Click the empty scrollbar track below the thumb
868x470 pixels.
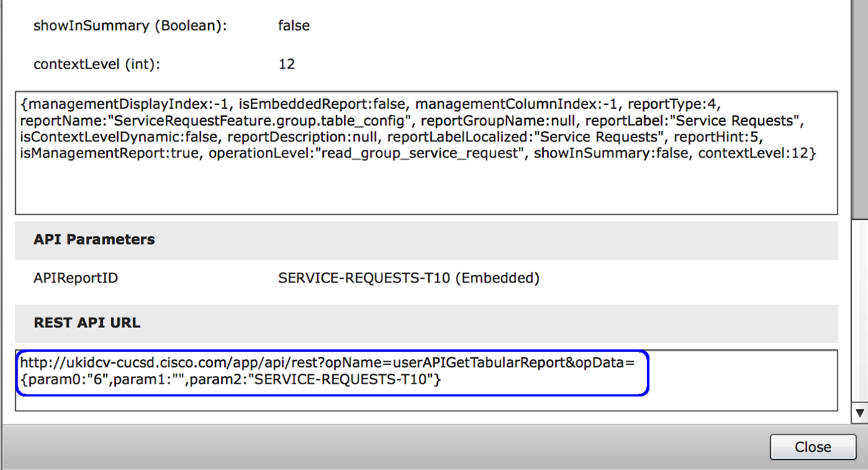point(860,312)
